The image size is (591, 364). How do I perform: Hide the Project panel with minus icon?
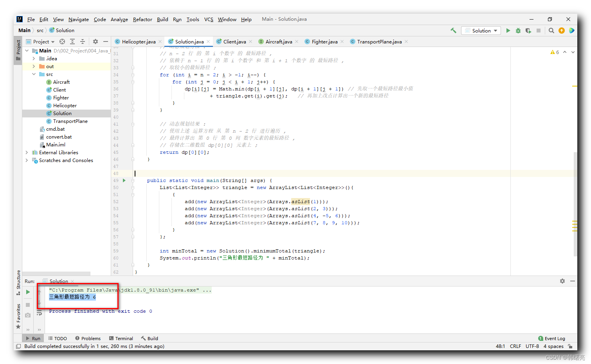(105, 41)
